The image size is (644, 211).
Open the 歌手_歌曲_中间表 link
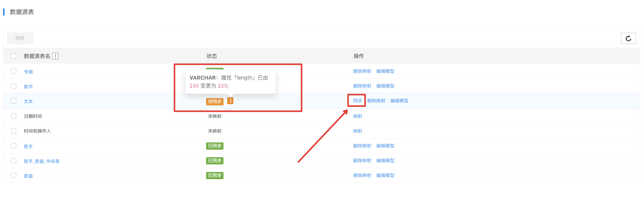coord(42,161)
